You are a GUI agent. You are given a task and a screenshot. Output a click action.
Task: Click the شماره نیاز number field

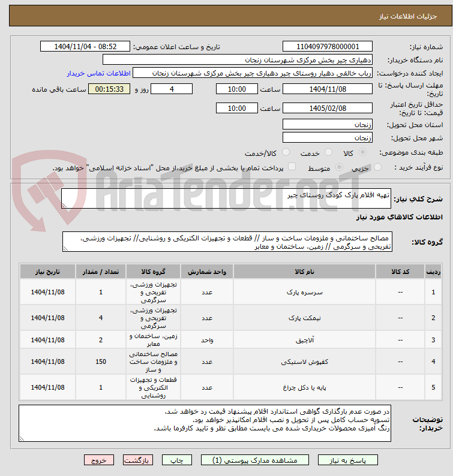[x=328, y=46]
